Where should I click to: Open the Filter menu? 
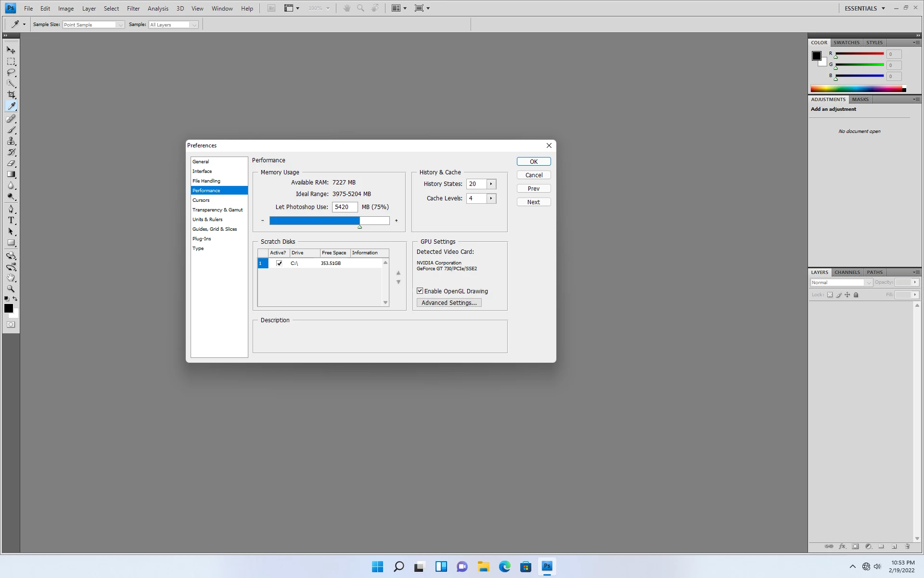[133, 8]
